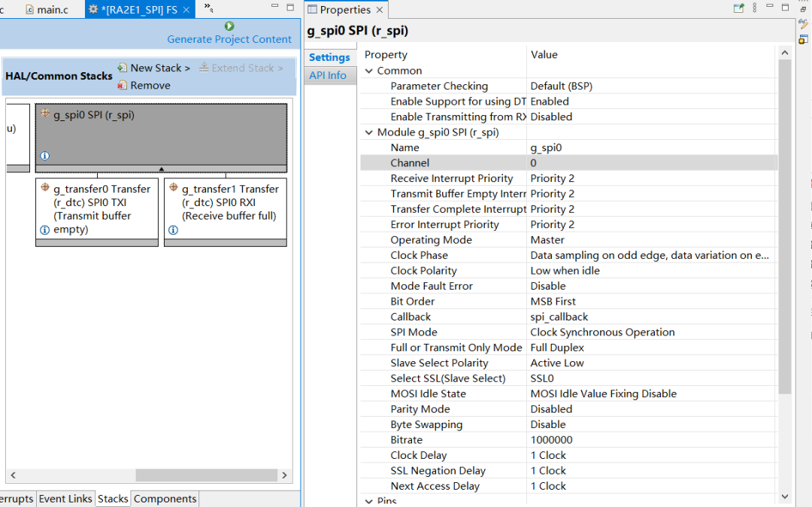Click Generate Project Content link

229,39
